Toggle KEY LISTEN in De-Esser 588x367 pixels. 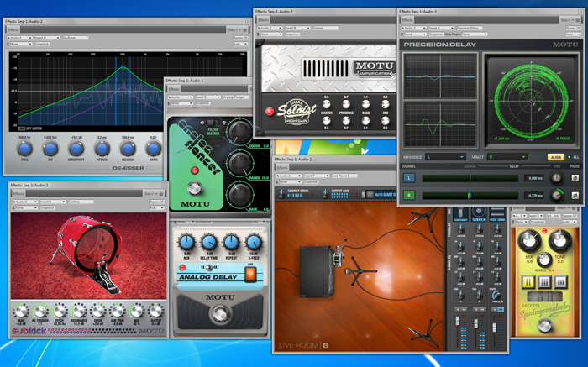pos(21,128)
